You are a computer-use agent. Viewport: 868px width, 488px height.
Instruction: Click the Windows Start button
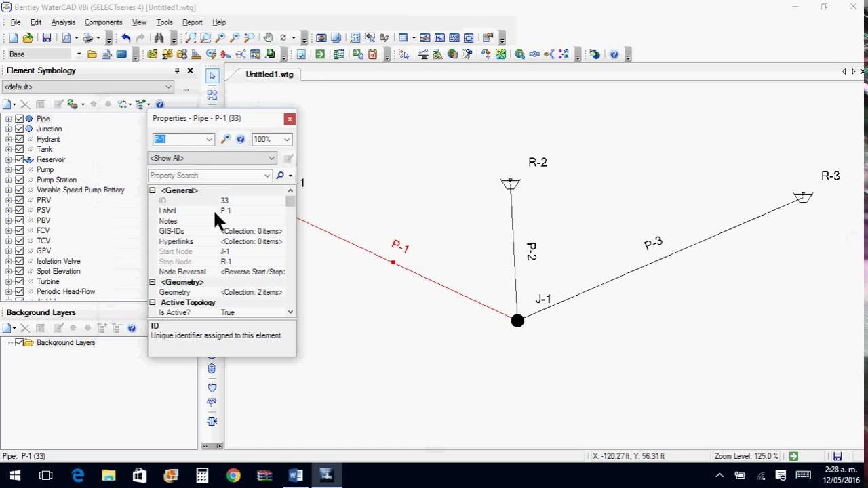pos(15,475)
